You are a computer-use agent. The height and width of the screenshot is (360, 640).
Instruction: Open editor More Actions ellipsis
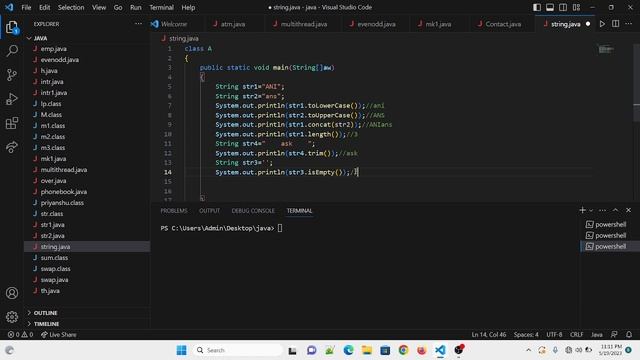(629, 24)
